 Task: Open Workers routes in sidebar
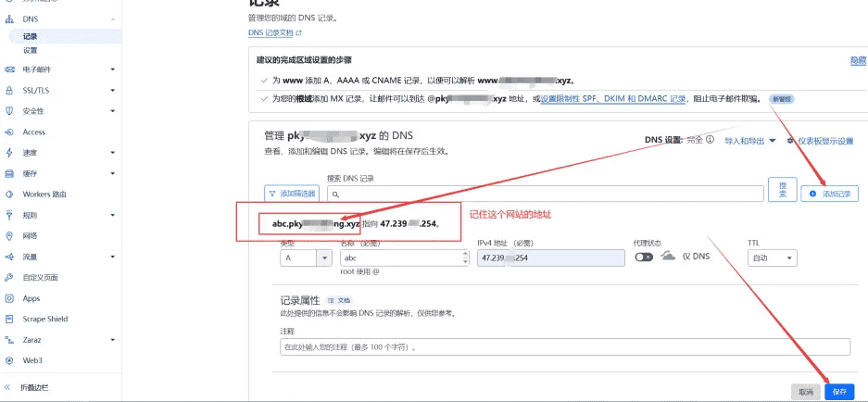[44, 195]
